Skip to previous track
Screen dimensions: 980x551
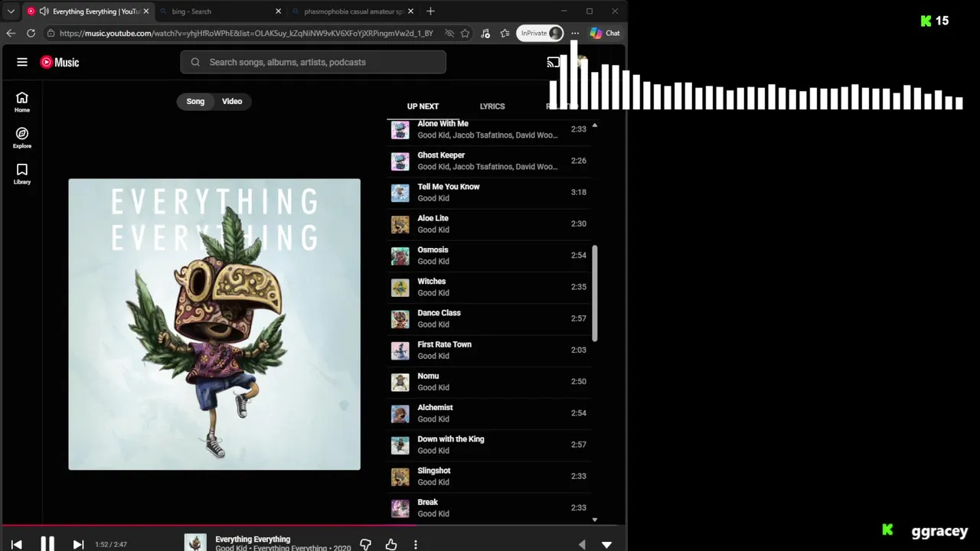(x=16, y=544)
